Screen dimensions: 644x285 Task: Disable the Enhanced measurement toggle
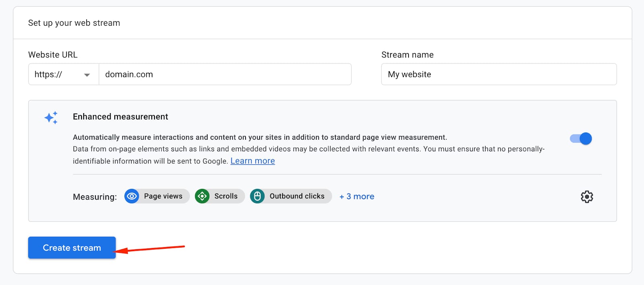pyautogui.click(x=581, y=139)
